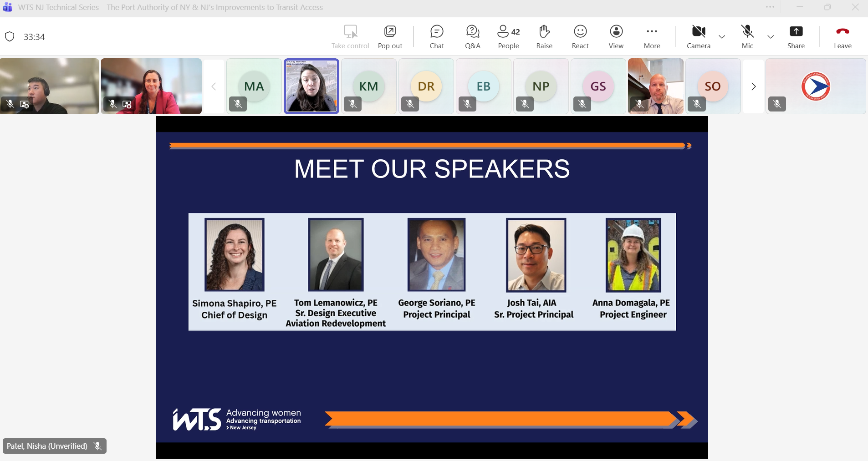Open the More actions menu
Viewport: 868px width, 461px height.
point(652,36)
